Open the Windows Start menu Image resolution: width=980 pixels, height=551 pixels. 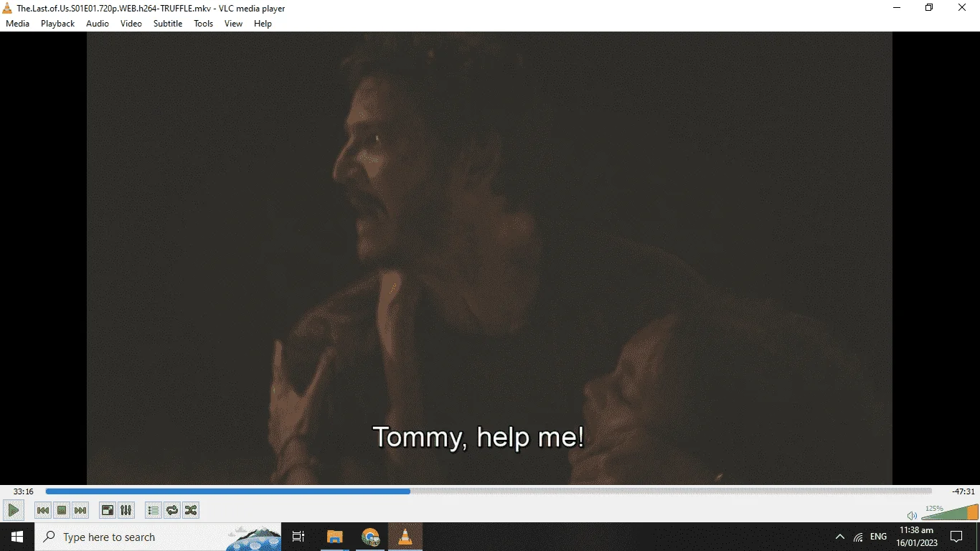[x=17, y=537]
